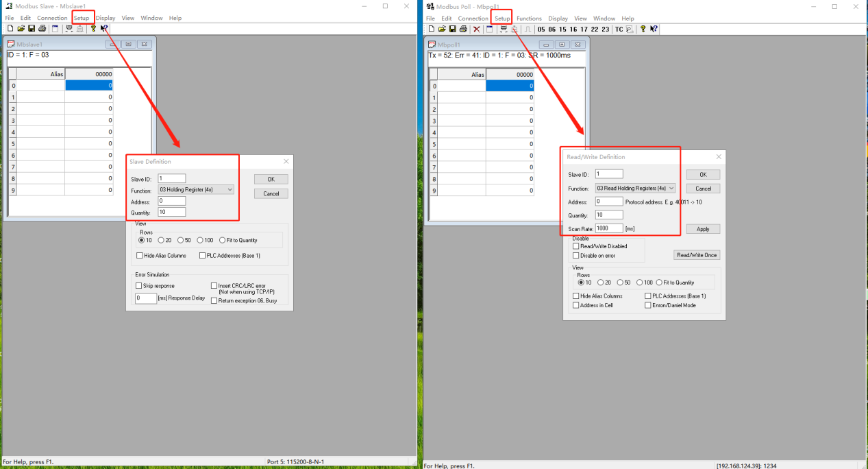The image size is (868, 469).
Task: Click the Print icon in Modbus Slave toolbar
Action: point(42,29)
